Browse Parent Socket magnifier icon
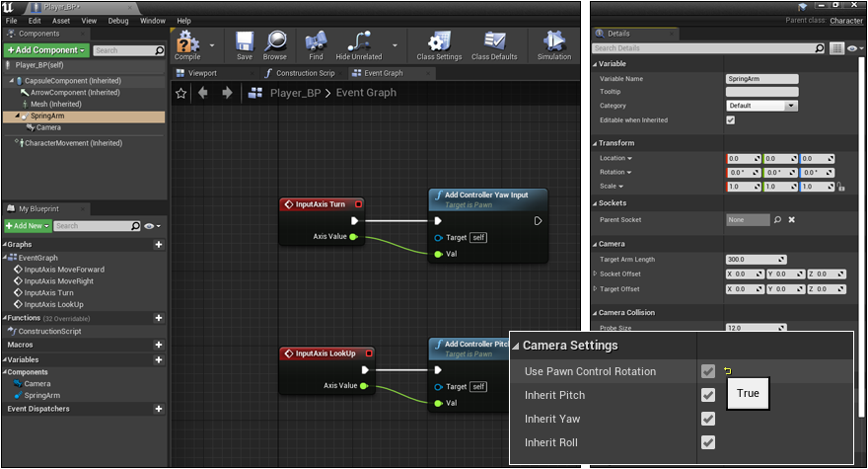The width and height of the screenshot is (868, 469). point(778,220)
